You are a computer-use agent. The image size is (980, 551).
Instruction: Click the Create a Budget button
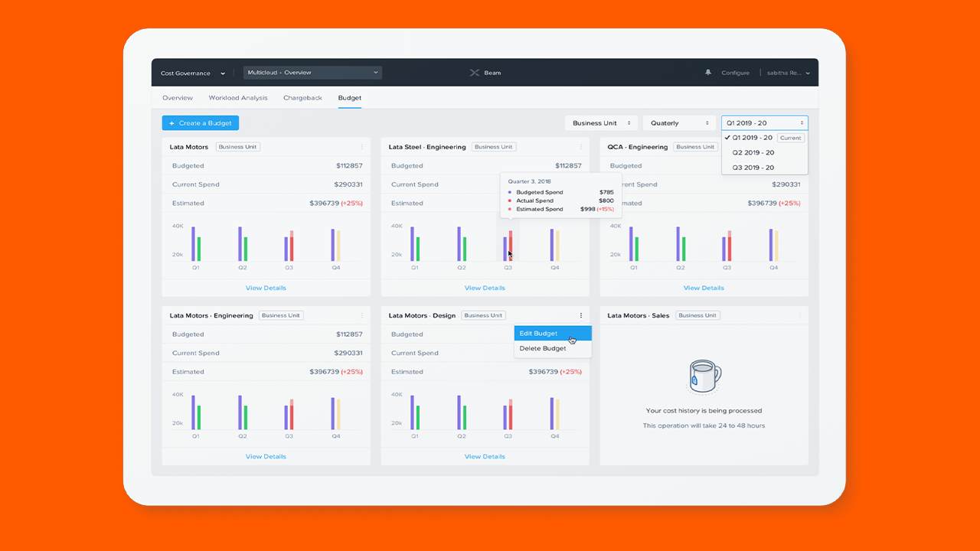point(201,123)
